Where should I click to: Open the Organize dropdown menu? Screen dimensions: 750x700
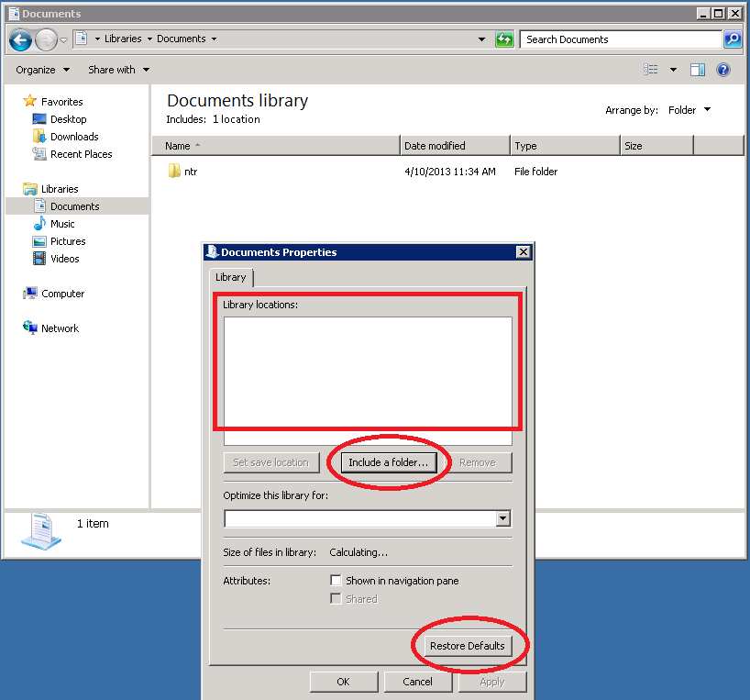(x=43, y=70)
